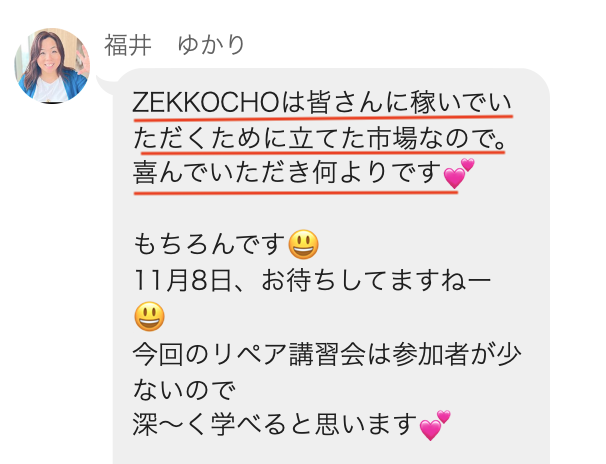Click the date text 11月8日
Image resolution: width=606 pixels, height=464 pixels.
tap(183, 280)
